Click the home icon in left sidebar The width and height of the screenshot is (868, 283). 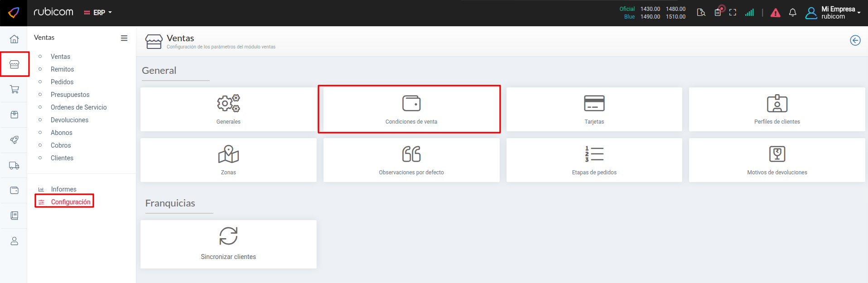[x=14, y=39]
